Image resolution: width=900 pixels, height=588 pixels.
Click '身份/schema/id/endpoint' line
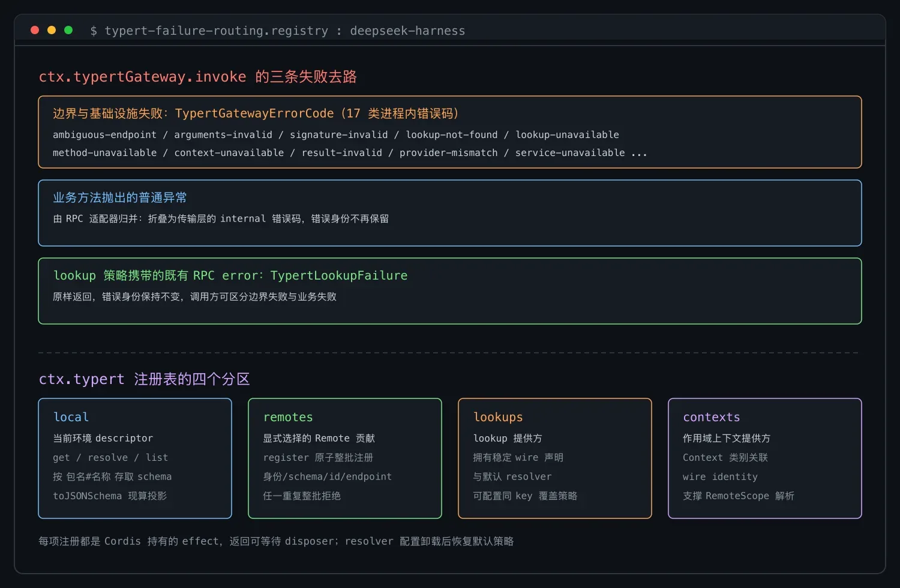click(328, 477)
